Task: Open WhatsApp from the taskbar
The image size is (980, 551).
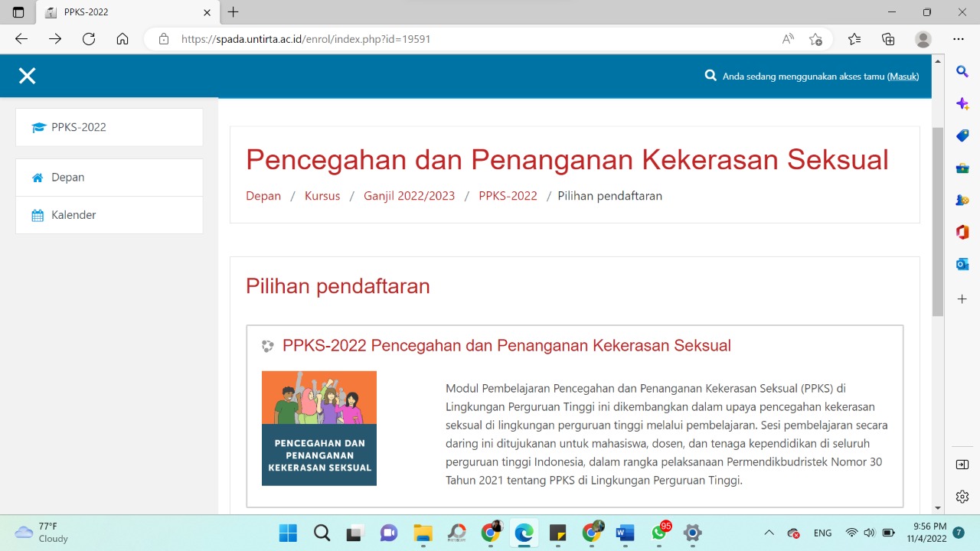Action: tap(659, 533)
